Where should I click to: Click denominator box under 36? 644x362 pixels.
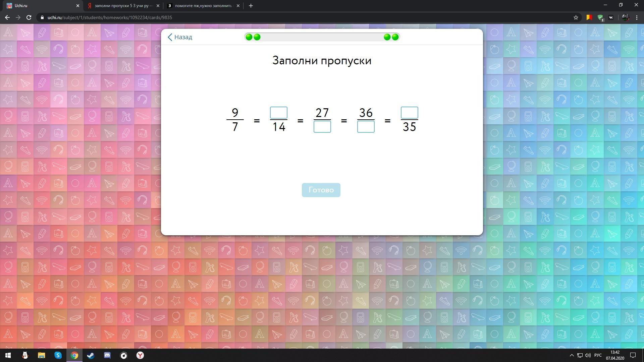(366, 127)
